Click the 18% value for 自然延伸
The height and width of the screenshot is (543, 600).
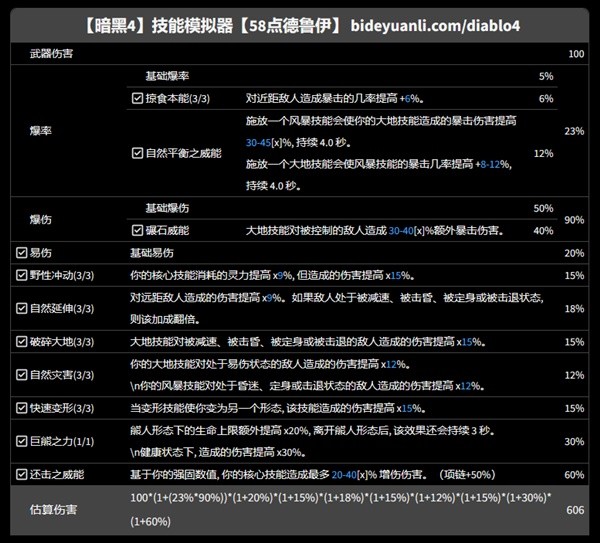574,309
